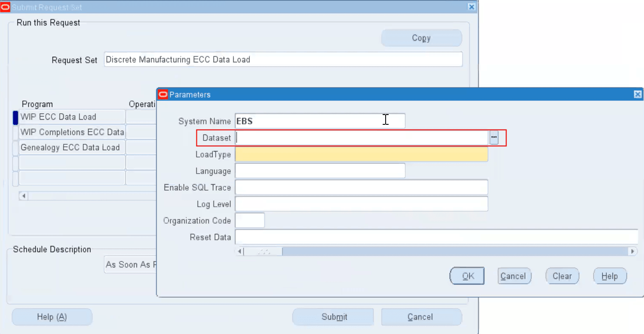The image size is (644, 334).
Task: Click Parameters scrollbar left arrow
Action: [240, 251]
